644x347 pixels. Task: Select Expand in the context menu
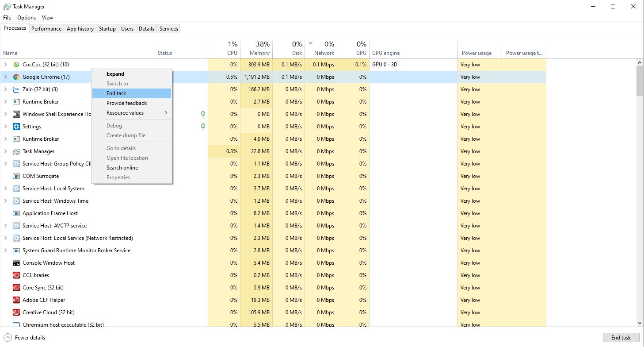(131, 74)
